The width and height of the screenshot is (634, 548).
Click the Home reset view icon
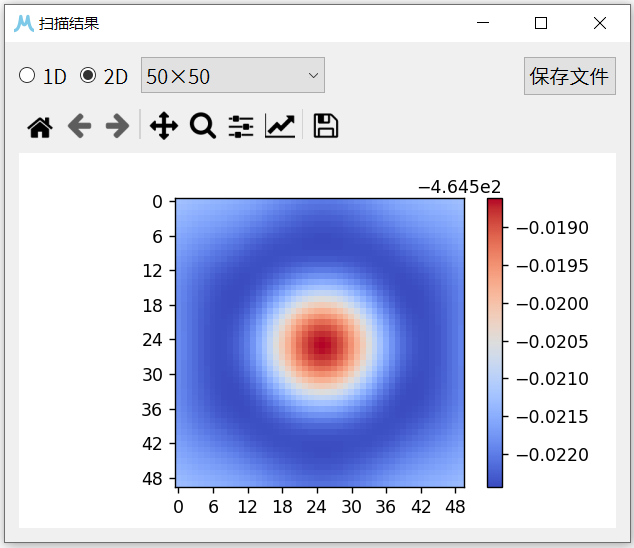coord(40,126)
